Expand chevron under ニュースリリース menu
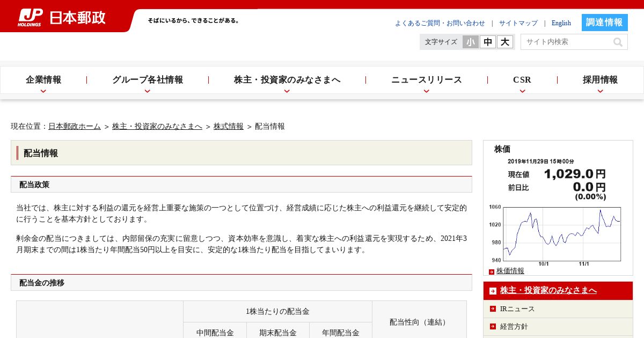 click(x=427, y=91)
